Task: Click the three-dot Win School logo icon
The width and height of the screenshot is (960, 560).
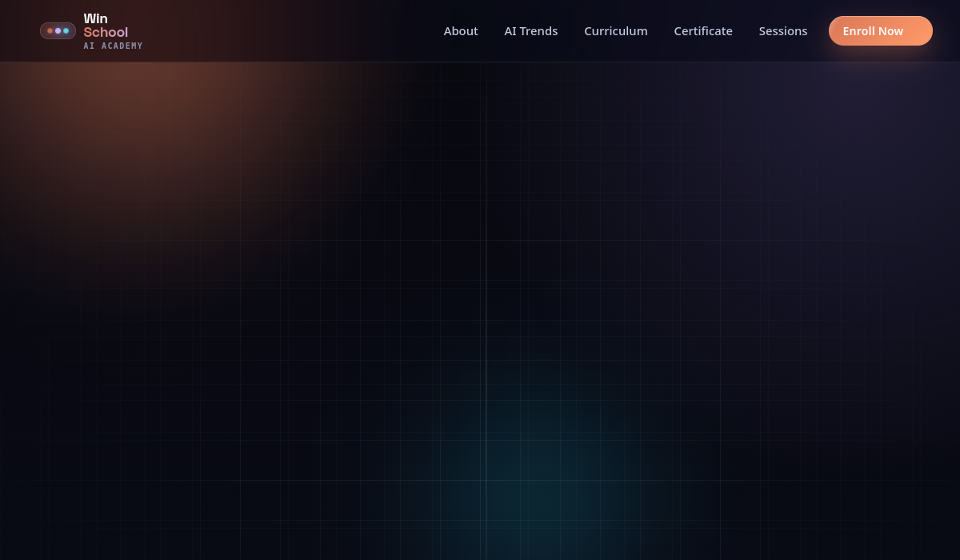Action: 58,30
